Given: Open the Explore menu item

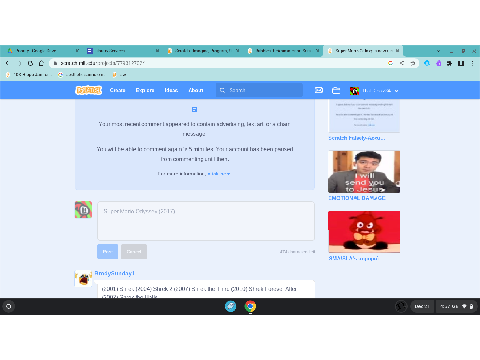Looking at the screenshot, I should (145, 90).
